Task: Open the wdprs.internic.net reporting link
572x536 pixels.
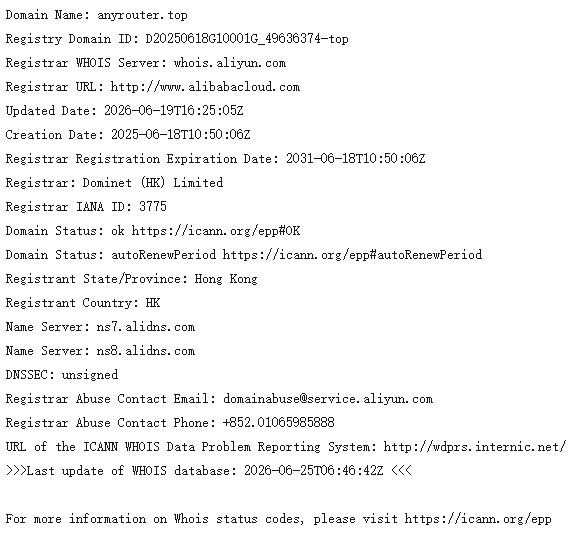Action: (475, 447)
